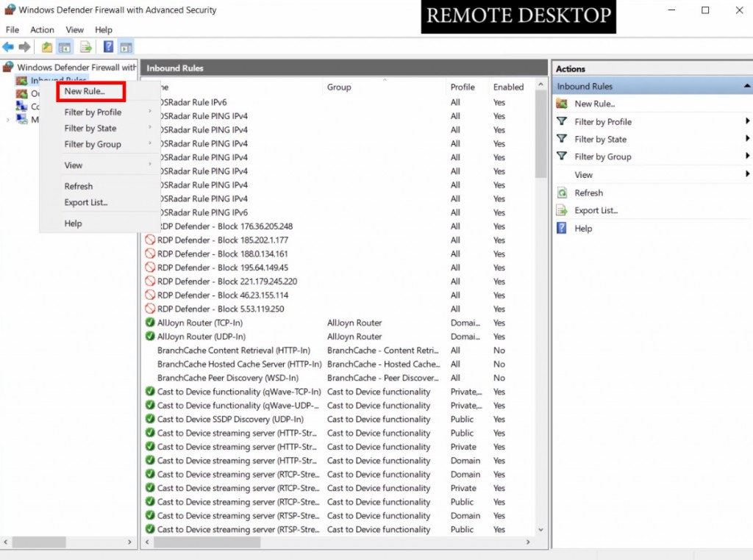Open Help via the toolbar question mark icon
The height and width of the screenshot is (560, 753).
tap(109, 47)
